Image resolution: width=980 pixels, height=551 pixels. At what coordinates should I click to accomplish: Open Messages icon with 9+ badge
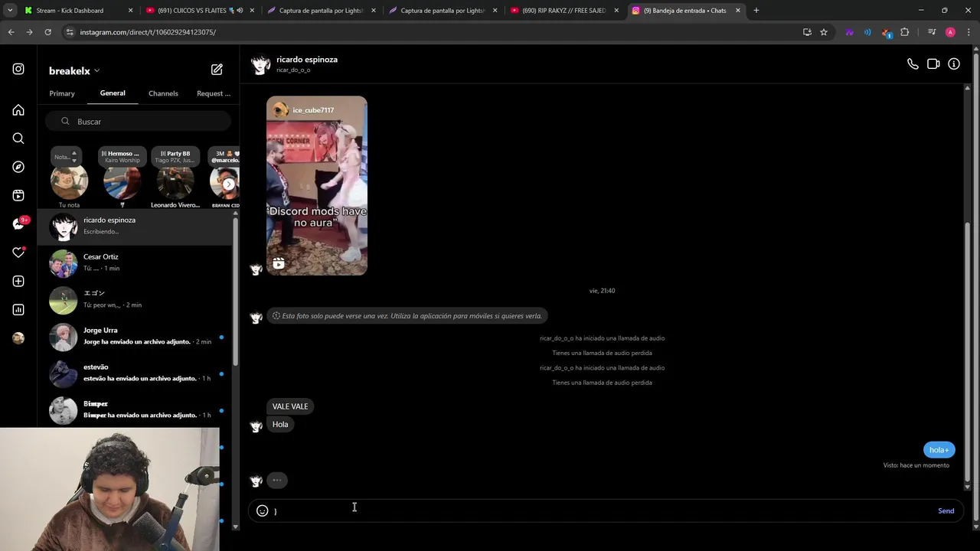click(x=18, y=223)
